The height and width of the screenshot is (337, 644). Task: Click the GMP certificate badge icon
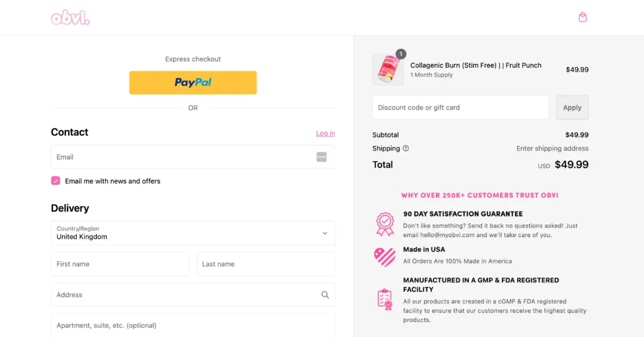coord(384,299)
